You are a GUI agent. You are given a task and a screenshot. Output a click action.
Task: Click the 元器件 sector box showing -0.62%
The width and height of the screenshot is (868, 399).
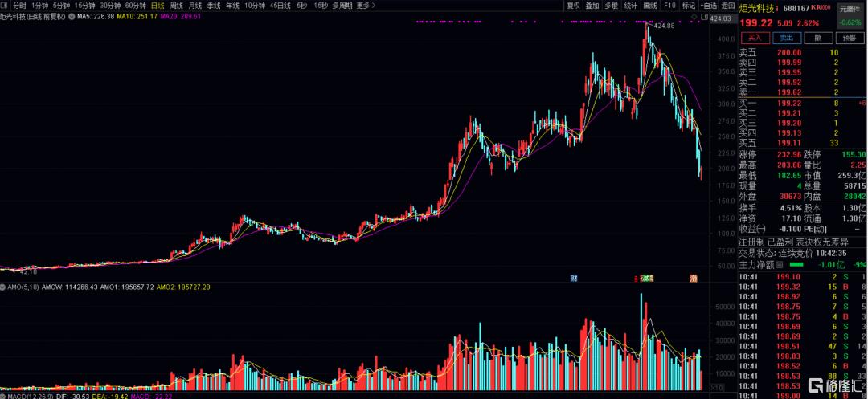coord(850,15)
